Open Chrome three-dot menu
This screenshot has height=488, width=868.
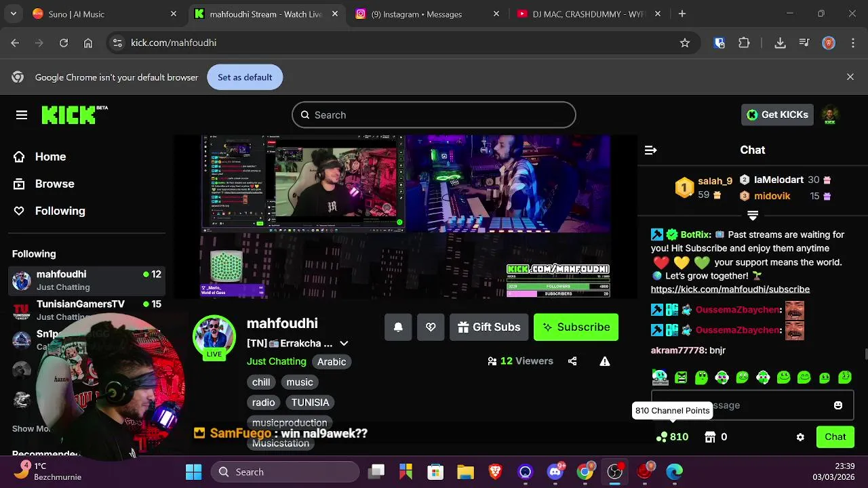click(852, 43)
